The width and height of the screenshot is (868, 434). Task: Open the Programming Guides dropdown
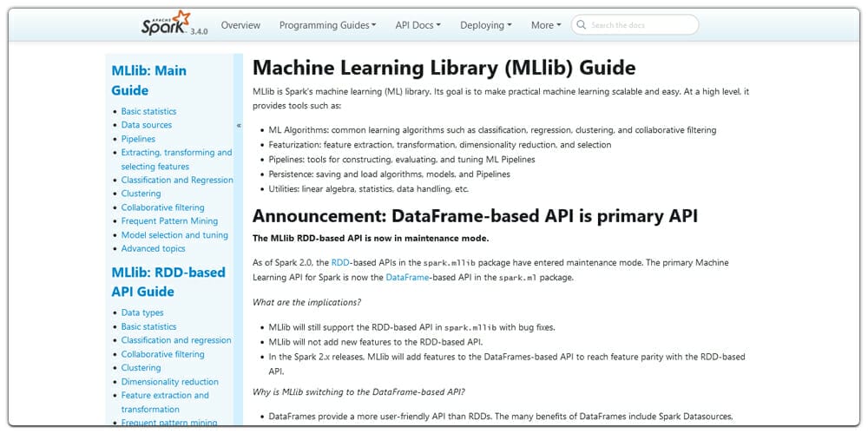click(327, 25)
